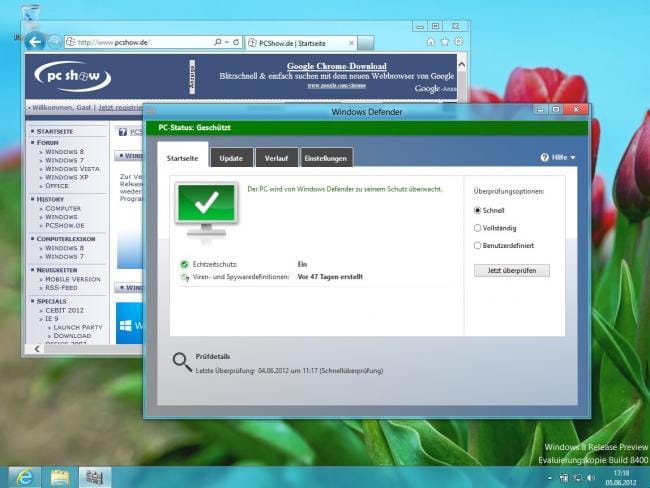This screenshot has width=650, height=488.
Task: Open Internet Explorer from the taskbar
Action: pos(24,477)
